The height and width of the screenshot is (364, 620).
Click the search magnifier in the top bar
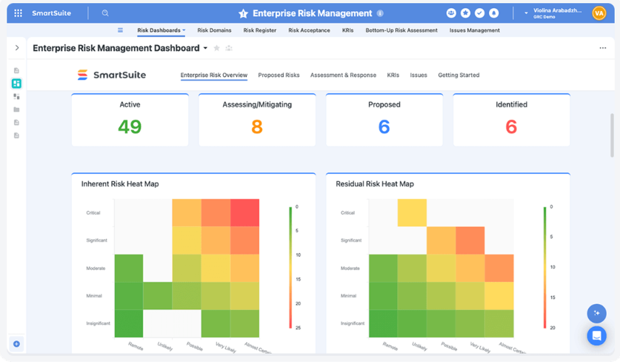tap(105, 13)
